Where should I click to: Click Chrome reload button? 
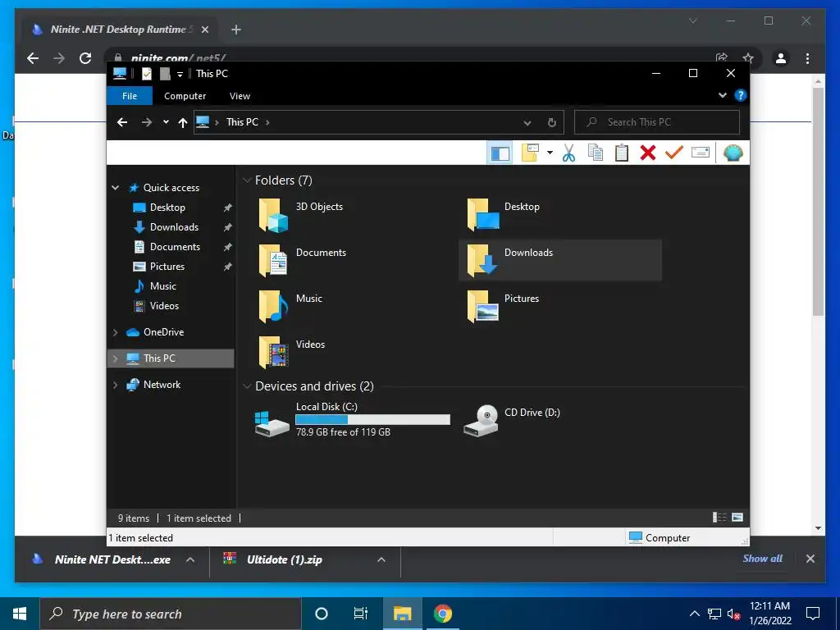click(85, 58)
